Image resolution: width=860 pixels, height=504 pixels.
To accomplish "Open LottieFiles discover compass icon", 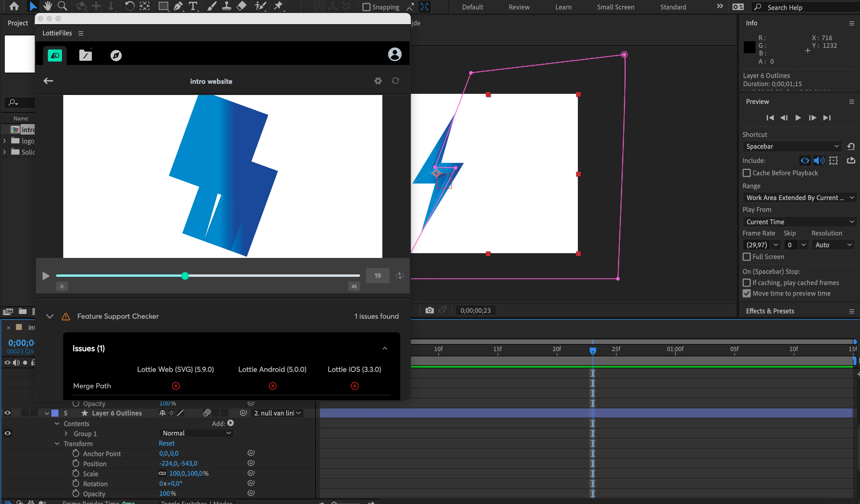I will [x=116, y=55].
